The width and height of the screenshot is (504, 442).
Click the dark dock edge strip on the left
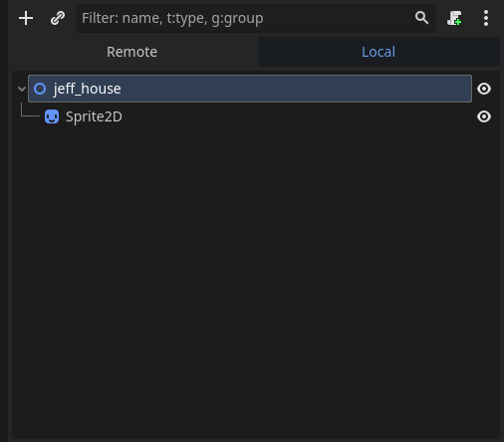coord(4,221)
